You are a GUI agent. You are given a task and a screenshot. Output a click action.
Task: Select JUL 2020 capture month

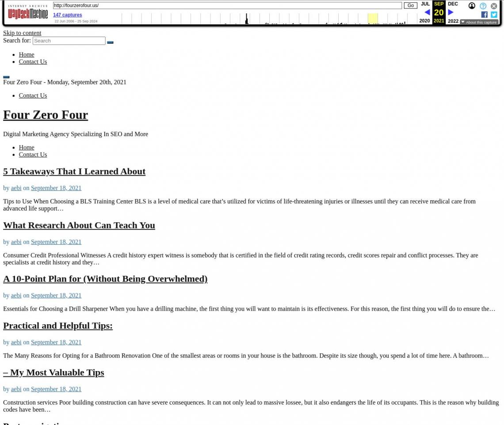[x=424, y=12]
